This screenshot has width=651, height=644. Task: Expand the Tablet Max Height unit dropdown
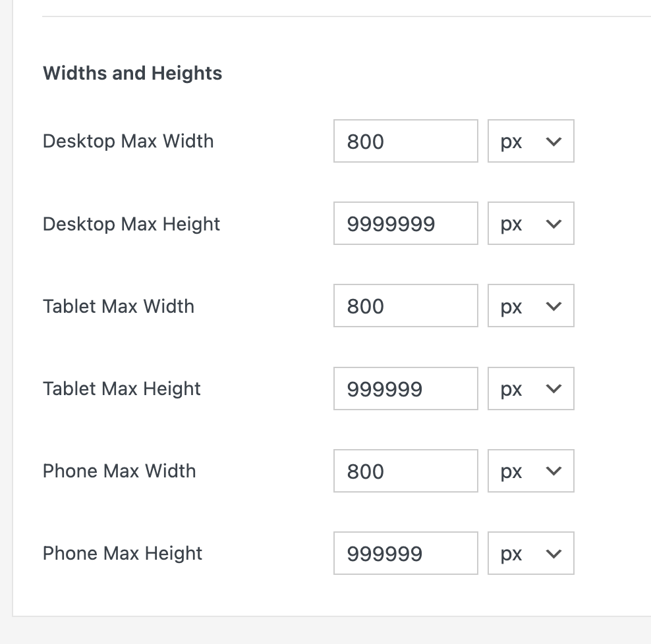coord(530,389)
